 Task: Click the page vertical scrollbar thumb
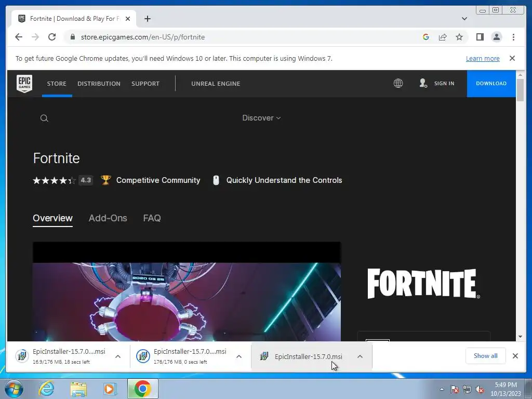pos(520,89)
